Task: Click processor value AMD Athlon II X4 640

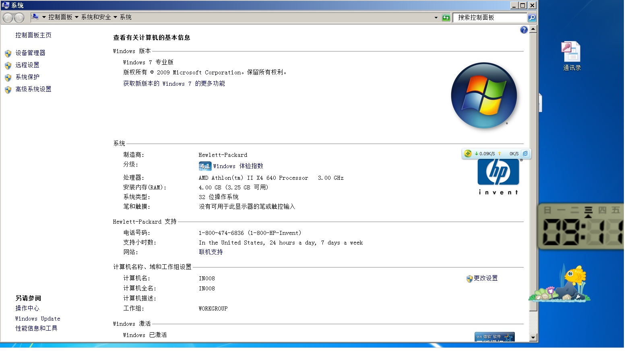Action: (x=271, y=178)
